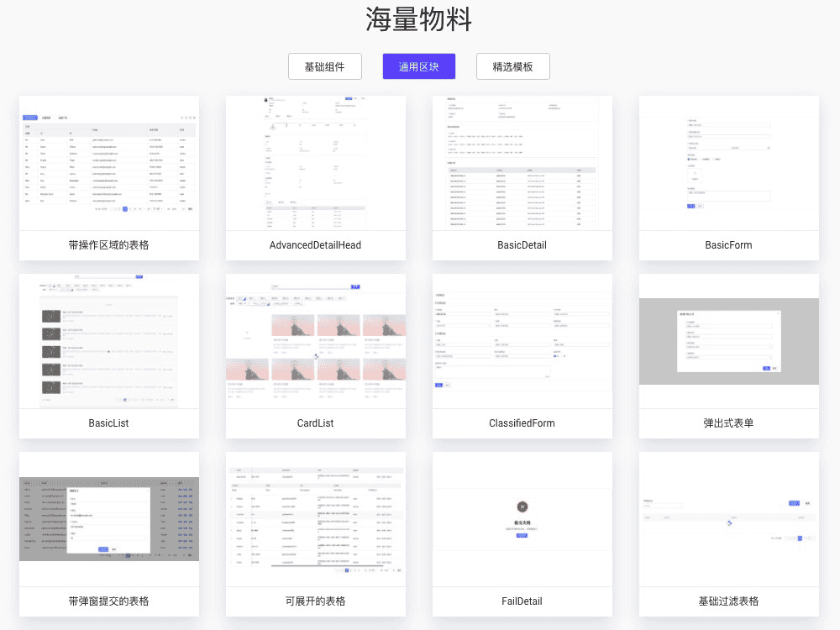Click the CardList title text
This screenshot has width=840, height=630.
(315, 423)
